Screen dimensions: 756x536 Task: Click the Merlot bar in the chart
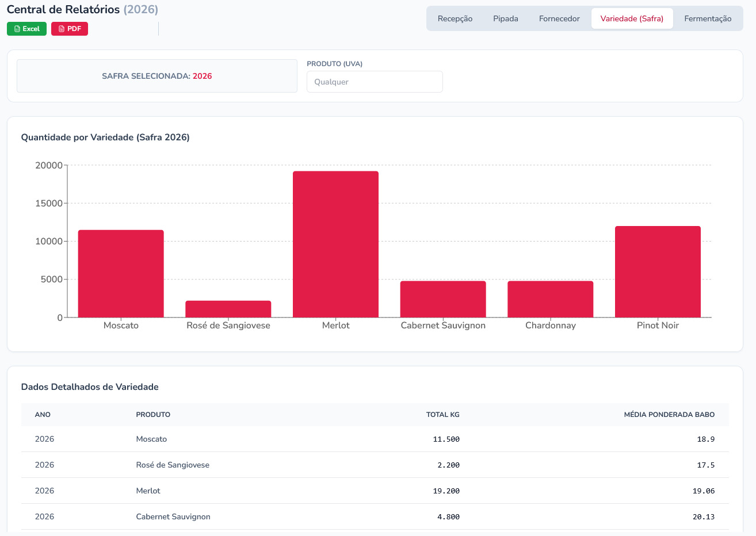pos(335,244)
